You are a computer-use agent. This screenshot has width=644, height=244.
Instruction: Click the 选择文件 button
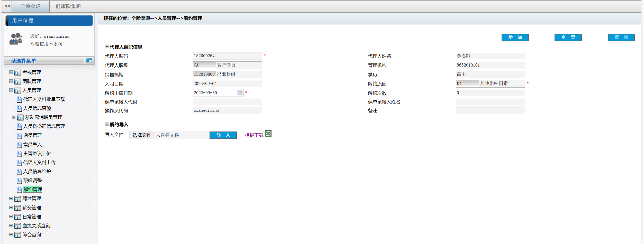142,135
